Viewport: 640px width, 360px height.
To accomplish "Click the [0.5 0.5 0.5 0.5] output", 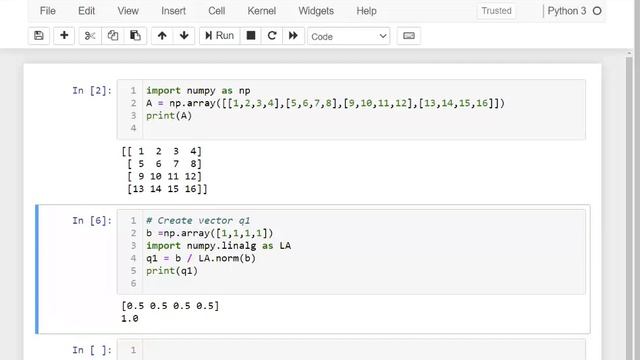I will pyautogui.click(x=170, y=306).
